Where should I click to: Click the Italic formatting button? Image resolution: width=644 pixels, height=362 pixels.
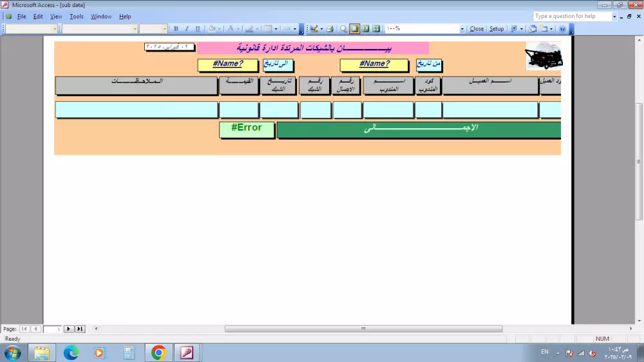coord(187,29)
